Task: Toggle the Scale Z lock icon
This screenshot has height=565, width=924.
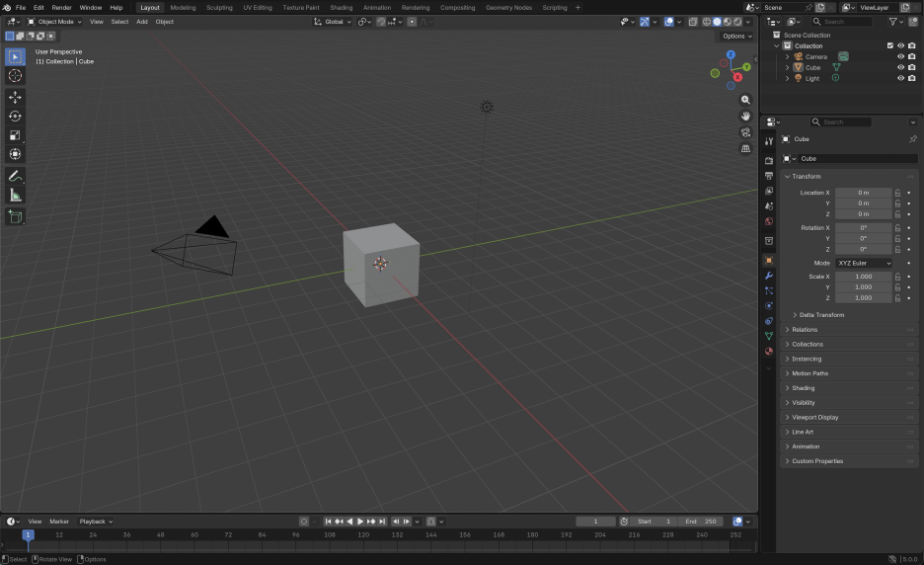Action: pos(897,298)
